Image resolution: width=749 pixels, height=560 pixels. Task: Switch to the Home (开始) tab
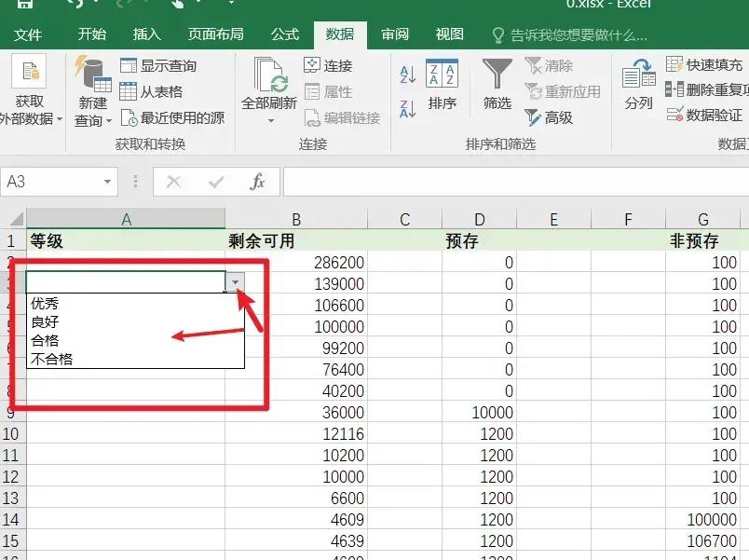coord(91,34)
